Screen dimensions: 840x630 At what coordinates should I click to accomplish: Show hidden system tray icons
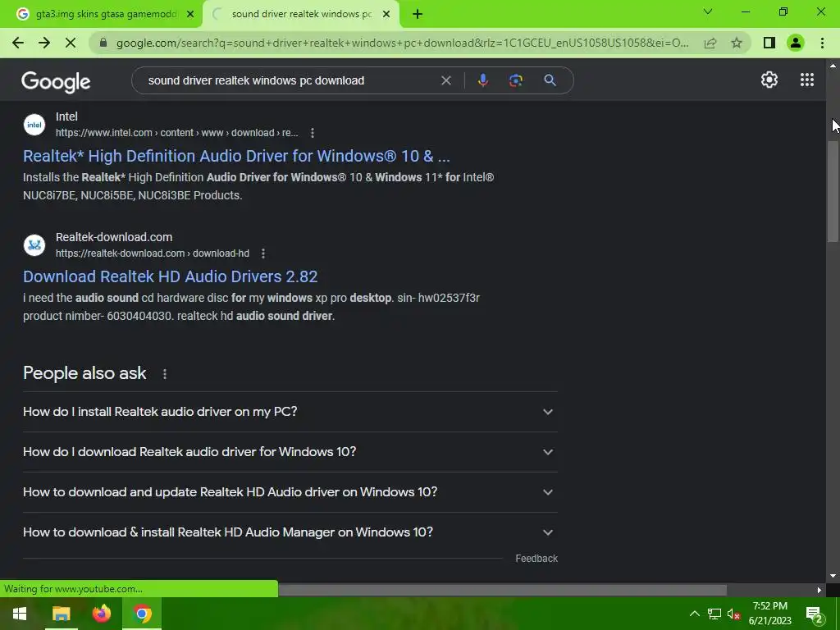tap(694, 614)
